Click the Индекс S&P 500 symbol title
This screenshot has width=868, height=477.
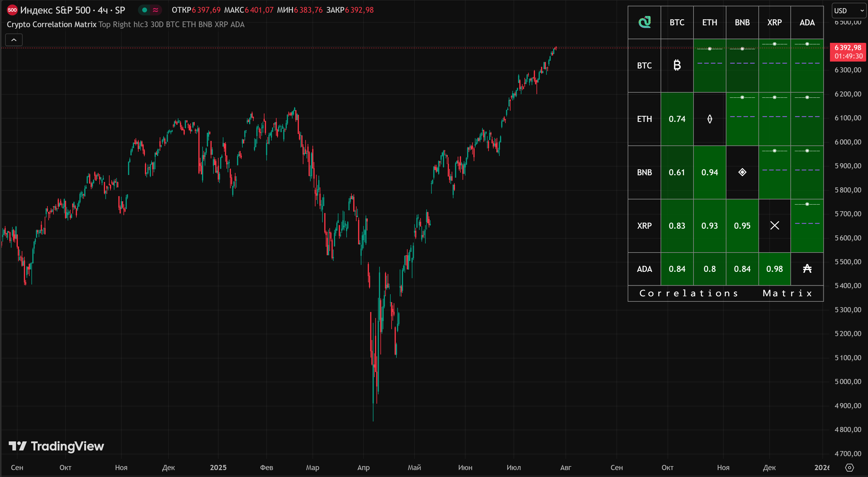coord(72,10)
